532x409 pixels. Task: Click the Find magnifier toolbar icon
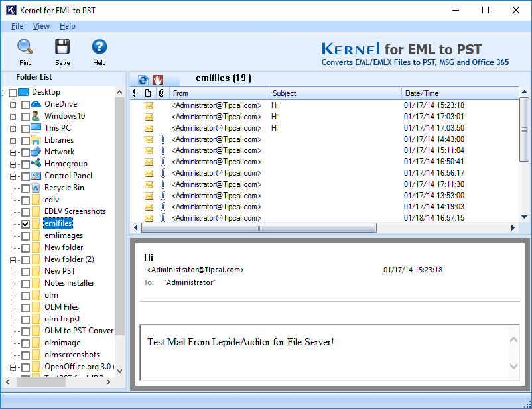point(25,47)
